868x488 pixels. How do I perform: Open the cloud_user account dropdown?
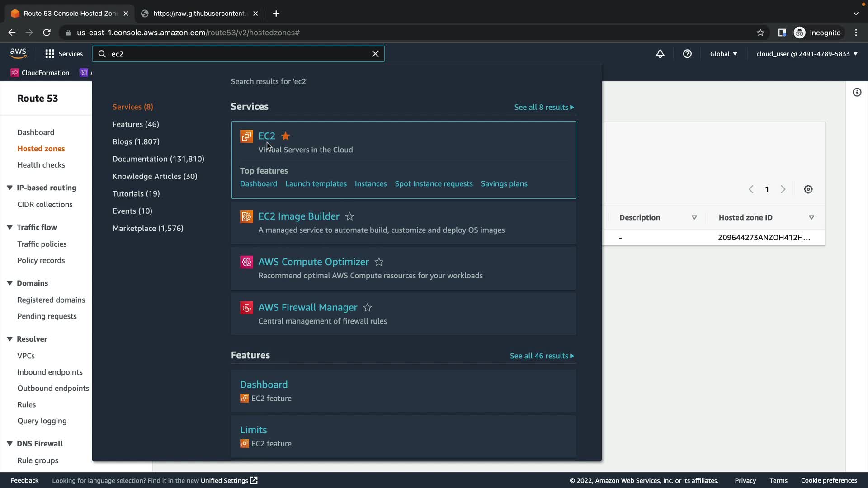point(807,54)
